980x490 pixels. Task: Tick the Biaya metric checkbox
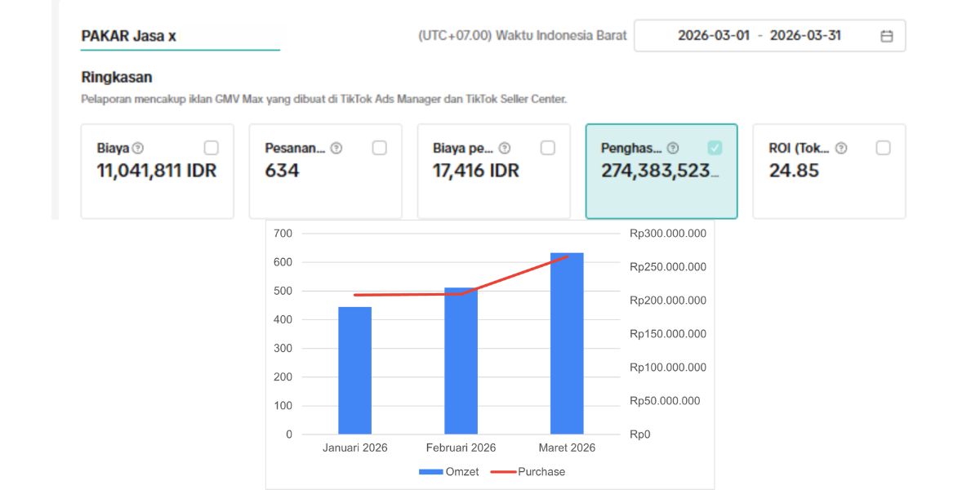(212, 148)
